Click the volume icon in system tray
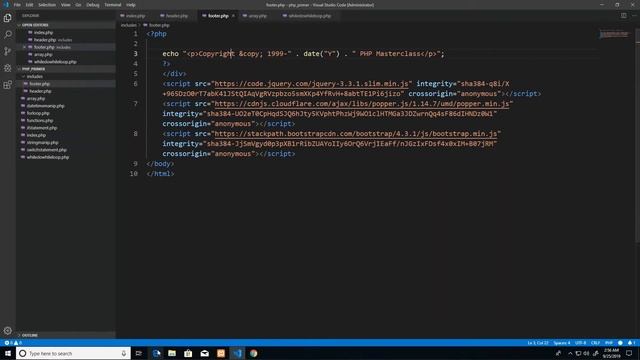 (587, 353)
